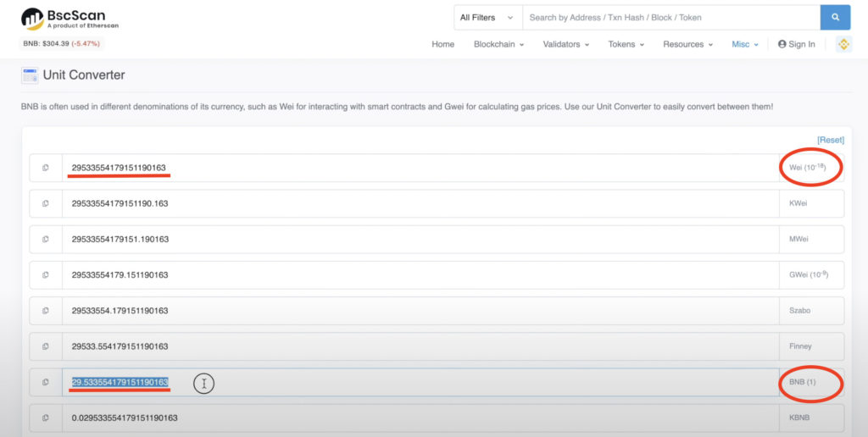Click the Finney value input field

(x=420, y=346)
